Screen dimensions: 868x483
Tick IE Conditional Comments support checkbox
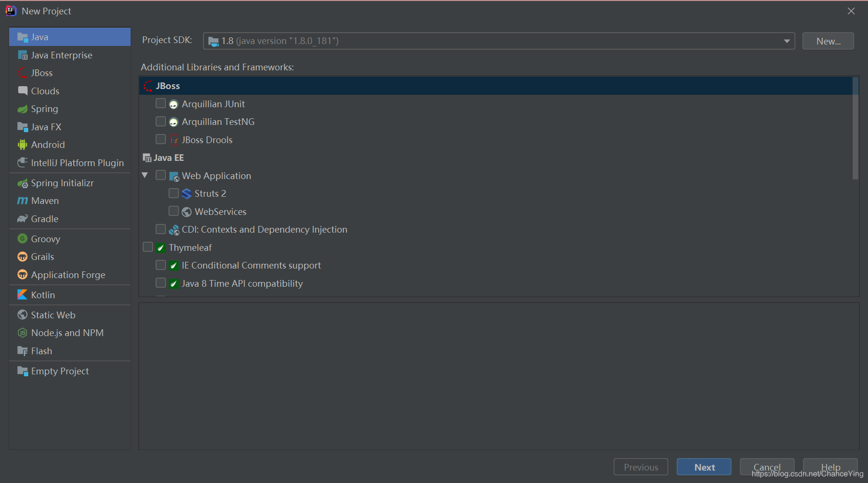pyautogui.click(x=161, y=265)
